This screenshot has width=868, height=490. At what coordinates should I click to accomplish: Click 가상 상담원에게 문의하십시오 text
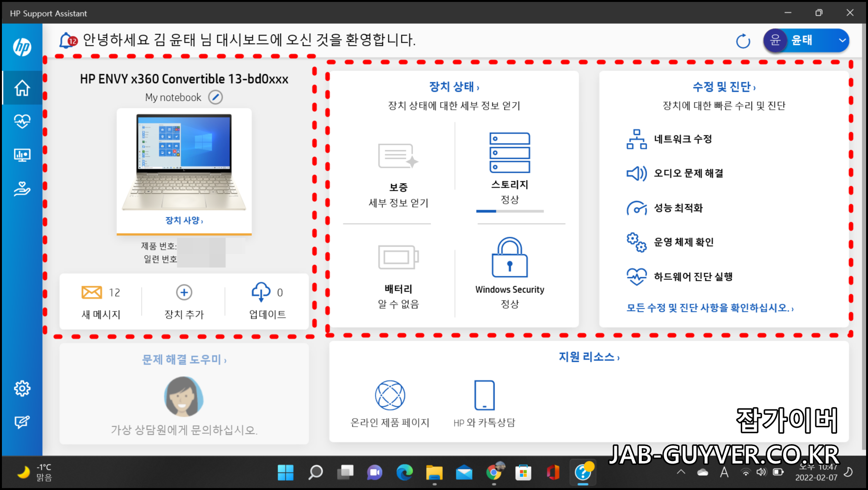tap(184, 430)
